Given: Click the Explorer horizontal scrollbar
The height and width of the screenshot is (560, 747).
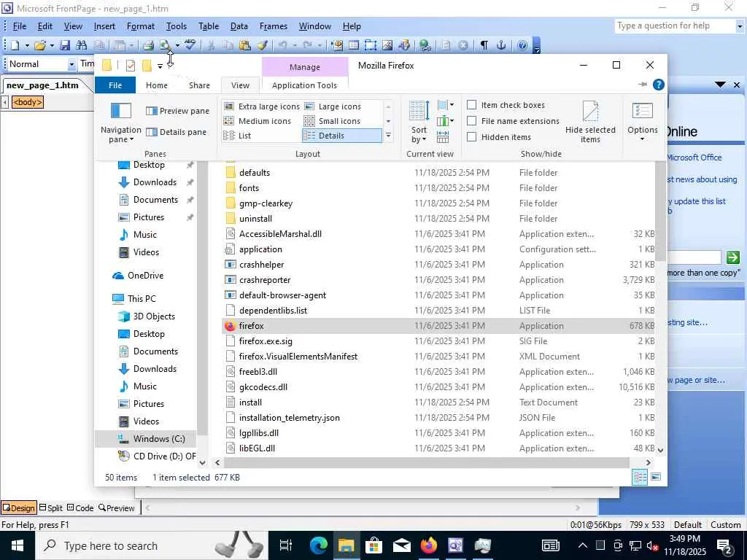Looking at the screenshot, I should [427, 462].
